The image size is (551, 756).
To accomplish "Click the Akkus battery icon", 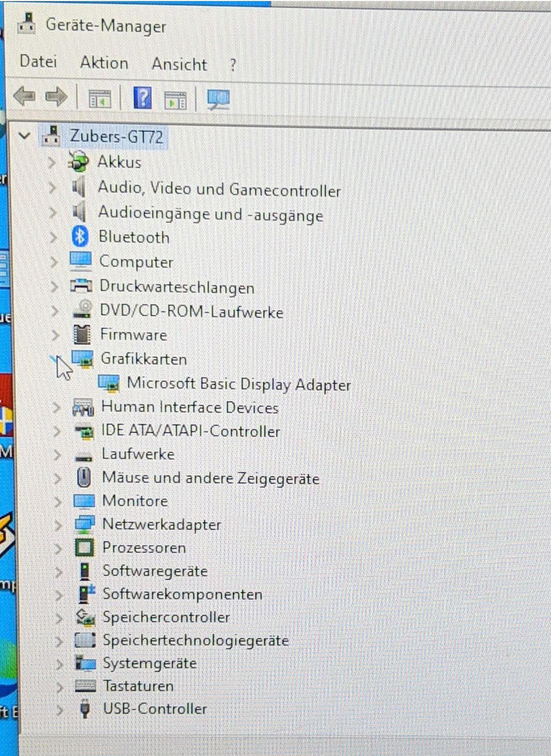I will pos(78,161).
